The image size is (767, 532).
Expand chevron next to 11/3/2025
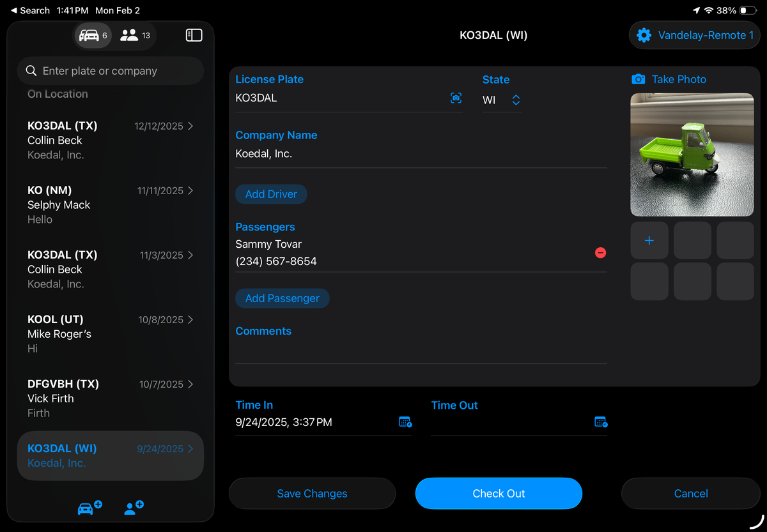click(190, 255)
